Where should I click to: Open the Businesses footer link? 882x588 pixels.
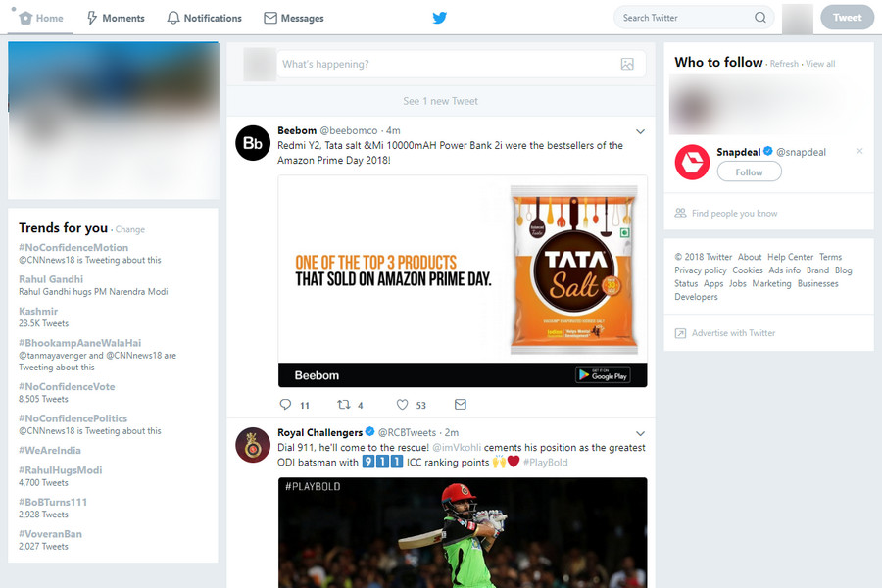pyautogui.click(x=818, y=283)
